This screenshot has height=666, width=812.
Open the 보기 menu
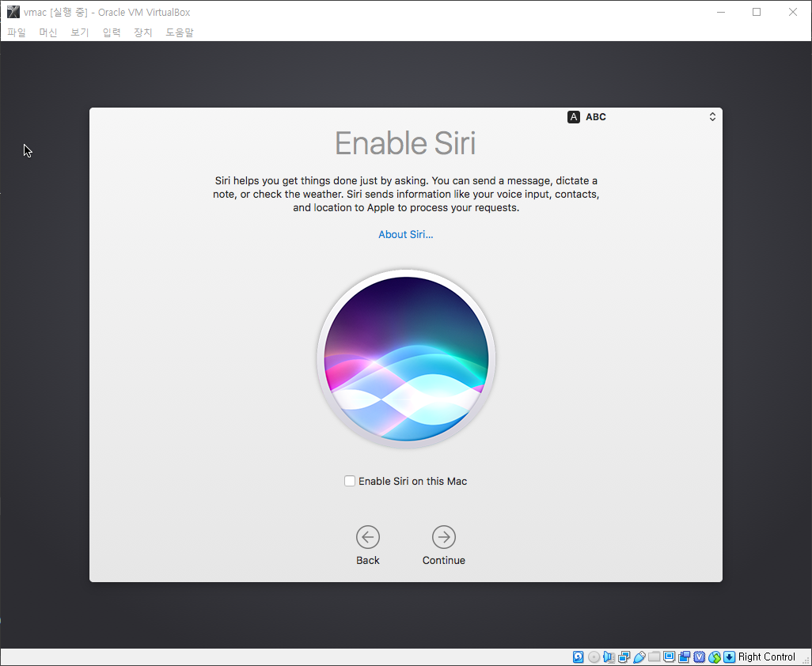click(80, 32)
